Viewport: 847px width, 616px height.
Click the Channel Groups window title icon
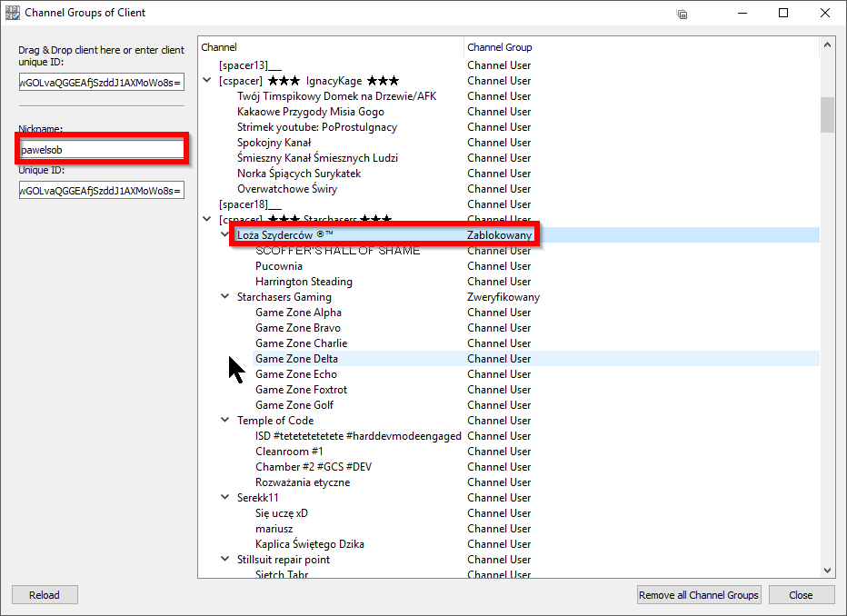(x=13, y=13)
